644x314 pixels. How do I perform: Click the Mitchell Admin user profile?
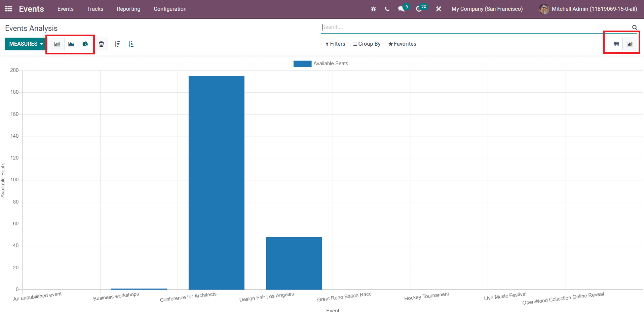coord(587,9)
